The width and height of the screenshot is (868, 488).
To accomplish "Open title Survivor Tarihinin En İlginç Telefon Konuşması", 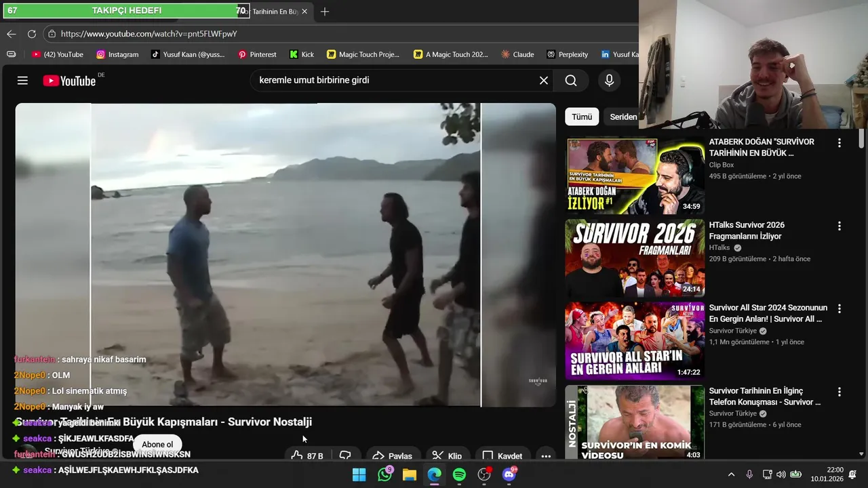I will 765,396.
